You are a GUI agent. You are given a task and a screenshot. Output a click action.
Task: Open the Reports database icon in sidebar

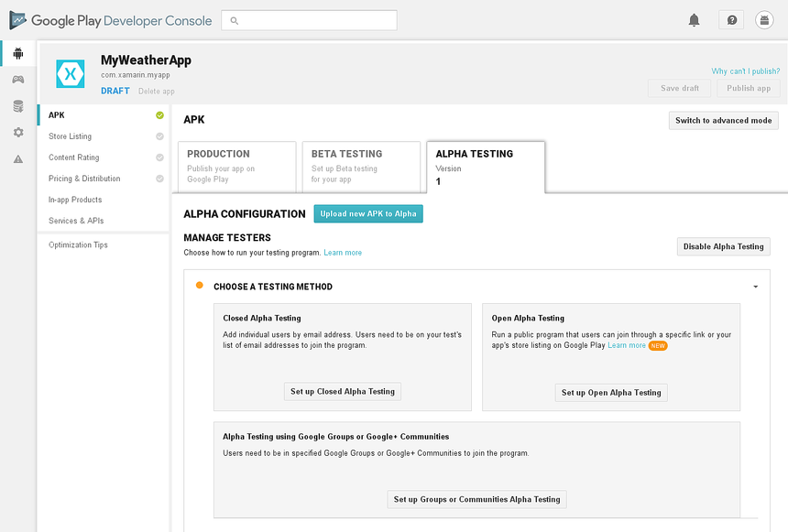pos(17,105)
